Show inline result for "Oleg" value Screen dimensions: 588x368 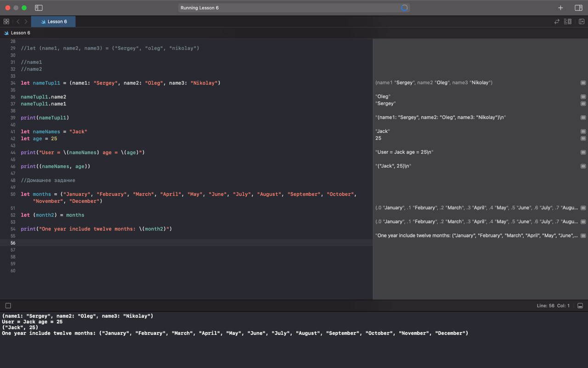[x=583, y=97]
